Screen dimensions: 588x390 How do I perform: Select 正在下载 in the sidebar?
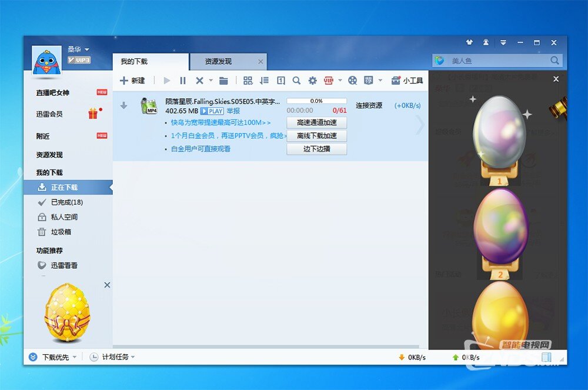click(x=68, y=187)
